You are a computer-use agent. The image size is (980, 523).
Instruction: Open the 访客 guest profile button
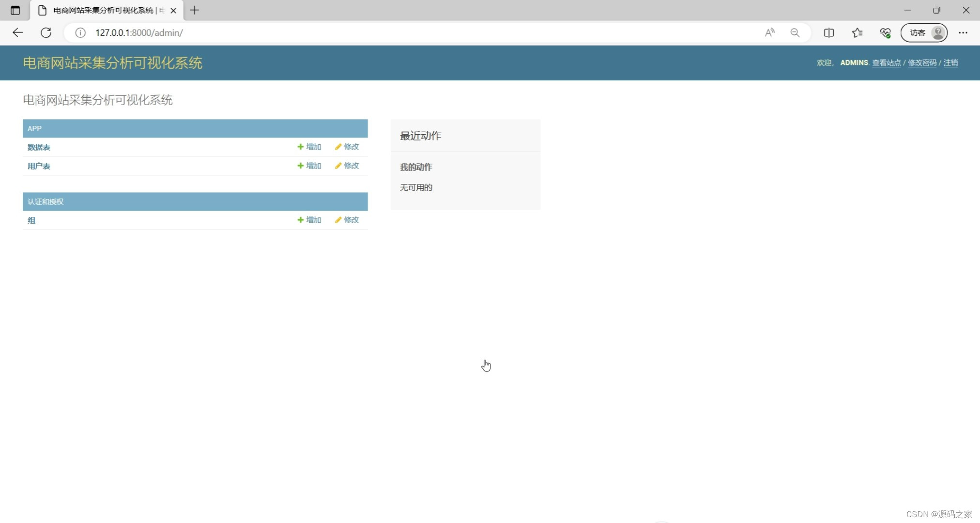tap(924, 32)
